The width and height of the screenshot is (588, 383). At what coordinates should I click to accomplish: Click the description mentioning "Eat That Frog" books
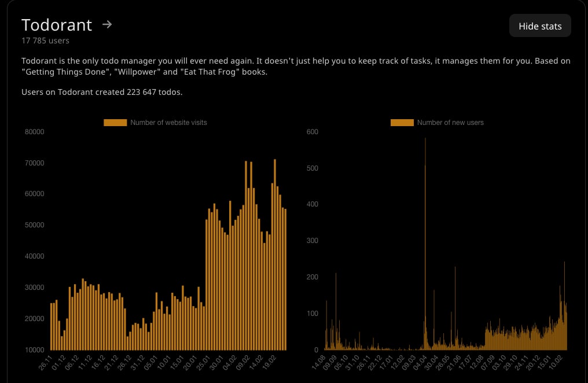tap(296, 67)
